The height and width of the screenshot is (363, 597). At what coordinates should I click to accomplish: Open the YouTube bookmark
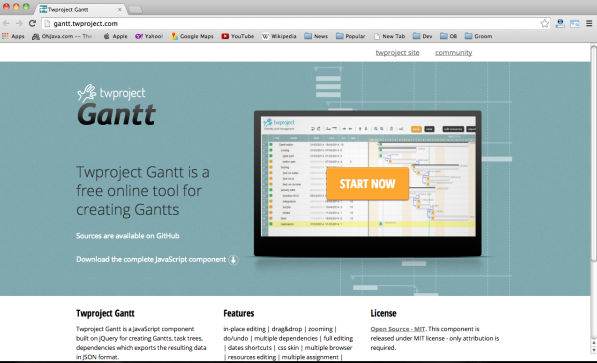pyautogui.click(x=238, y=36)
